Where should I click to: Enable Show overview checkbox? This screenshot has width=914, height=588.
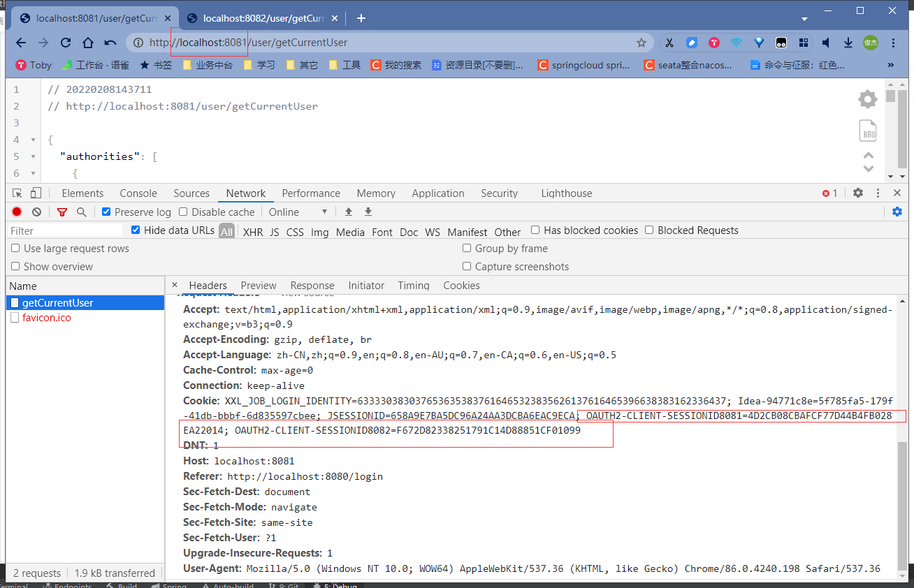[15, 267]
